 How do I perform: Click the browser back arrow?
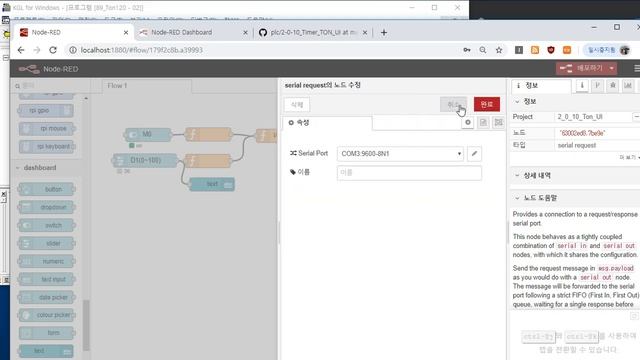pos(21,50)
